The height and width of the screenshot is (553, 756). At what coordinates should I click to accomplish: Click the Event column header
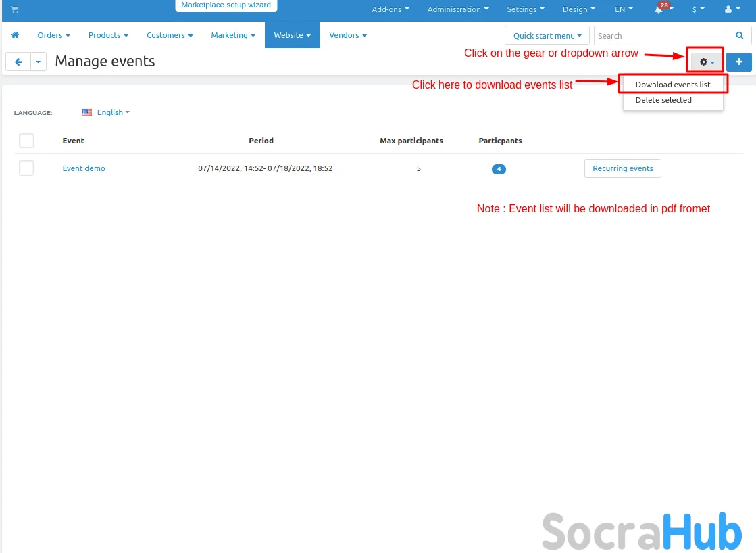[73, 141]
